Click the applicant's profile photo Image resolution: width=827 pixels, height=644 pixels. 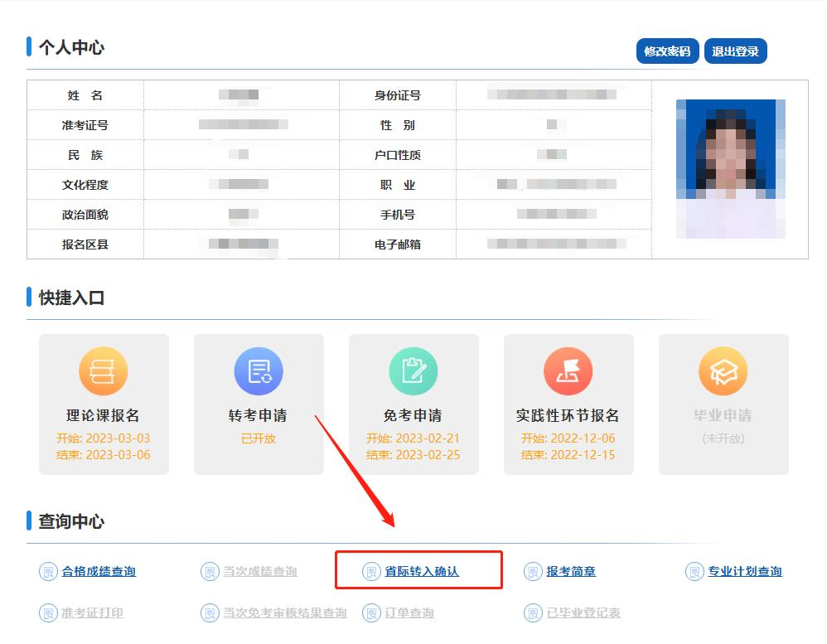[x=729, y=168]
